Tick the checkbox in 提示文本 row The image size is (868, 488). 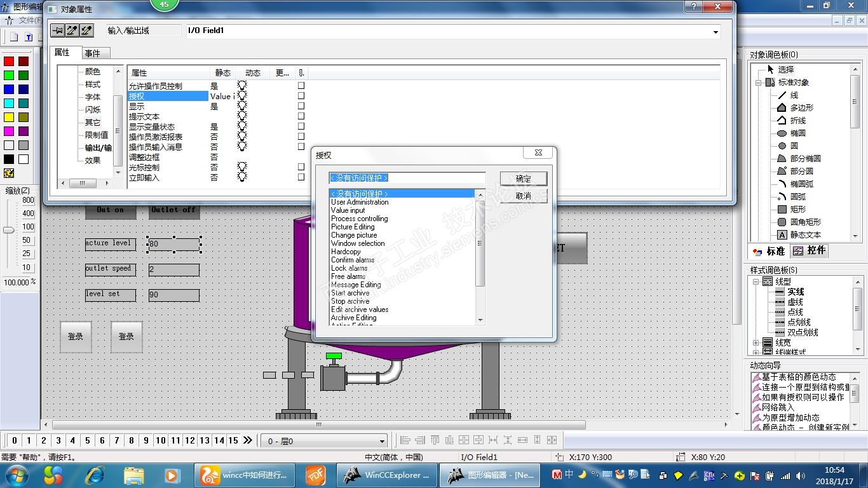pyautogui.click(x=301, y=116)
